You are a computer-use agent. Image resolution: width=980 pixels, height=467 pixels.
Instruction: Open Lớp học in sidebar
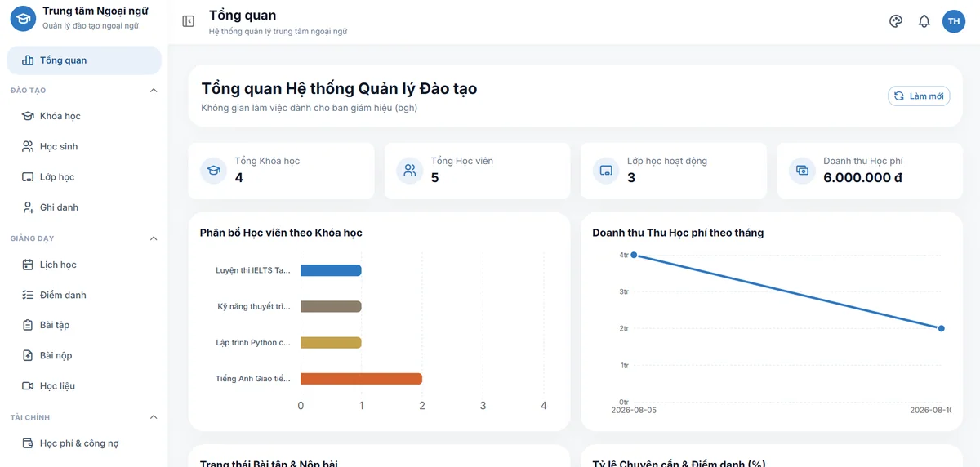click(x=84, y=177)
